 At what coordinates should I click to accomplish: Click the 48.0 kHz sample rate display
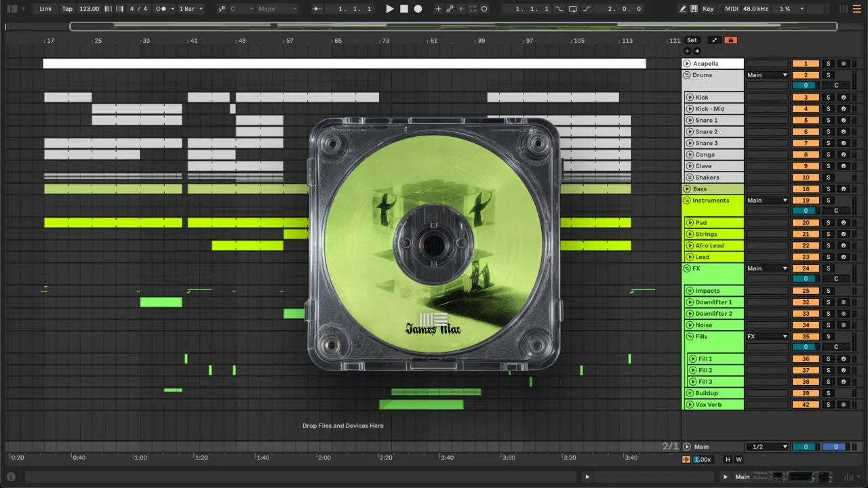point(757,9)
